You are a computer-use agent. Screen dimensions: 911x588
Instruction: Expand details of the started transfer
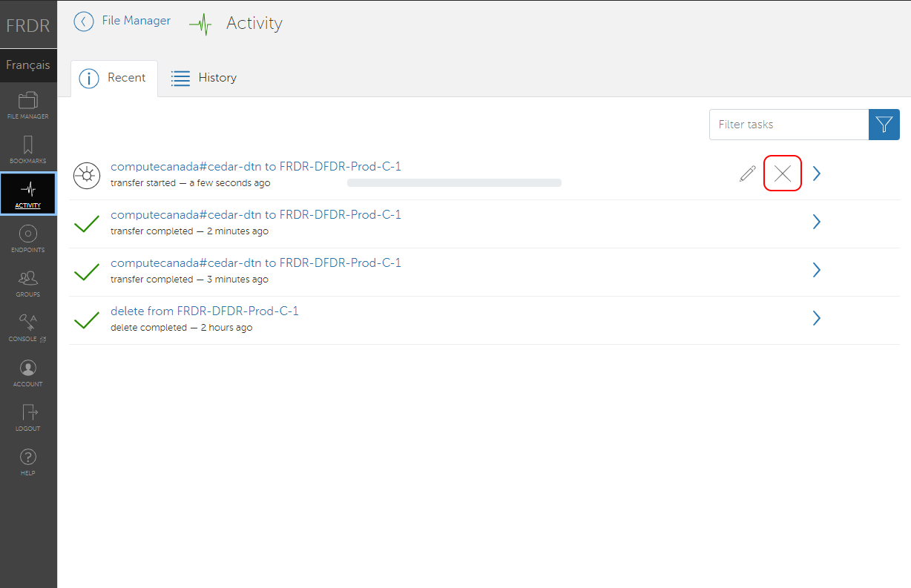click(817, 174)
